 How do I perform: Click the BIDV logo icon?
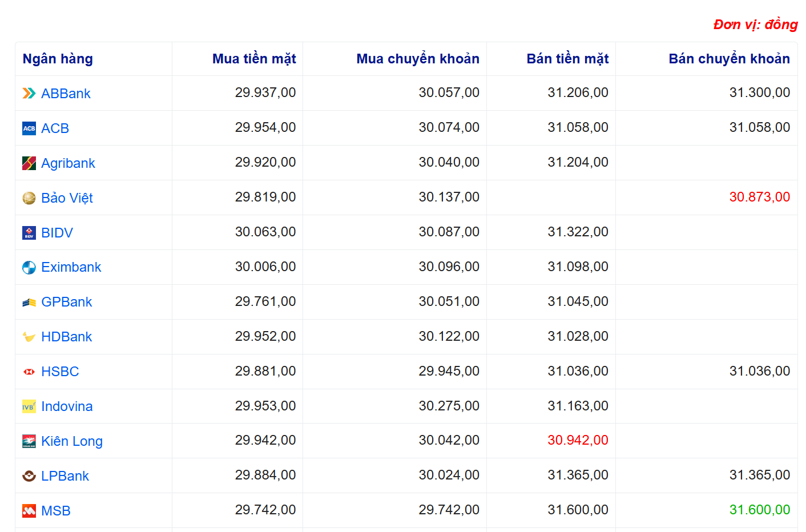tap(29, 233)
